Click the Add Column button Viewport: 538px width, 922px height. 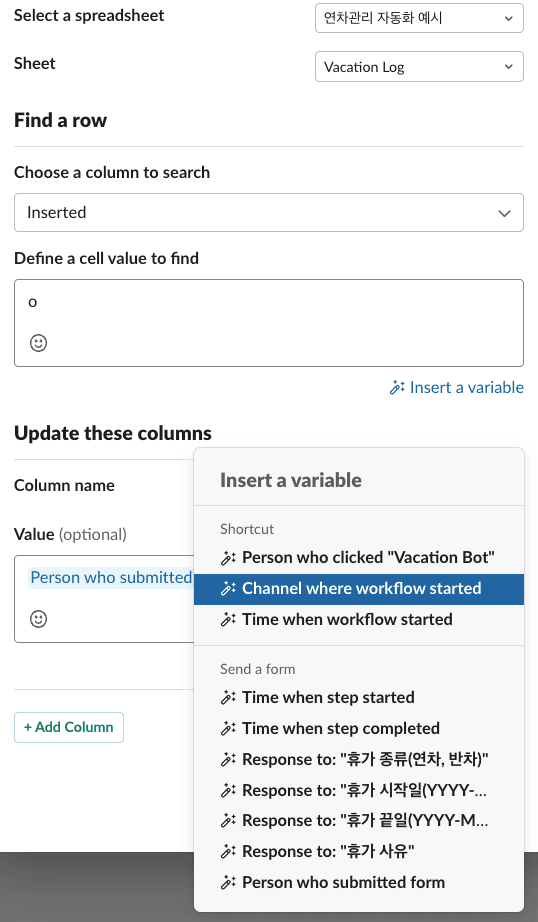[x=69, y=727]
